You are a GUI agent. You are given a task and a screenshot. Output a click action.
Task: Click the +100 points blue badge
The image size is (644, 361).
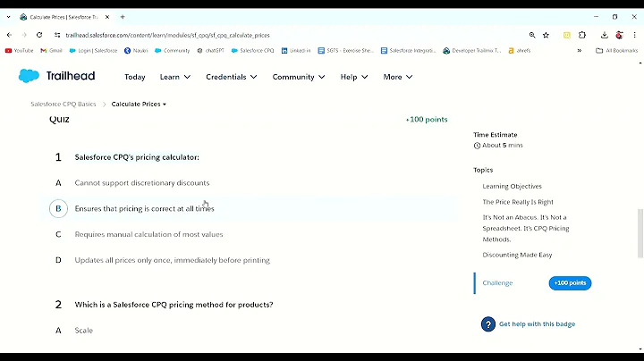(570, 283)
